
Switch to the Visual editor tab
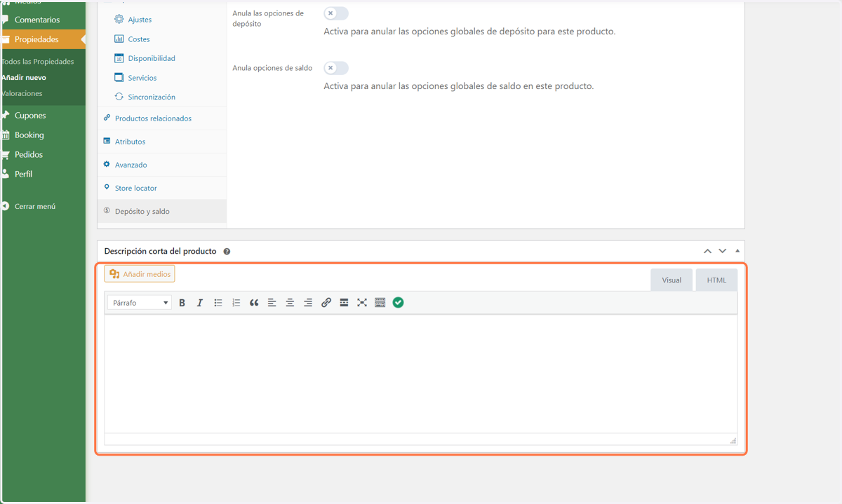coord(671,280)
